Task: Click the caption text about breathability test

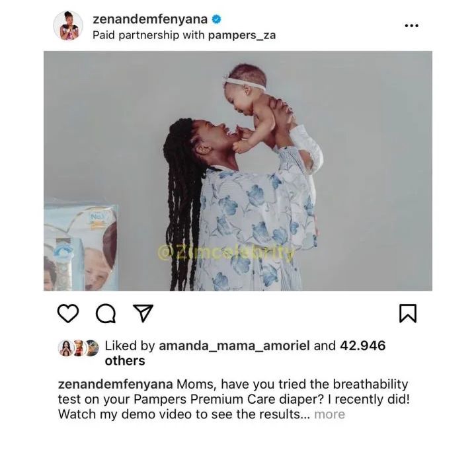Action: (x=234, y=399)
